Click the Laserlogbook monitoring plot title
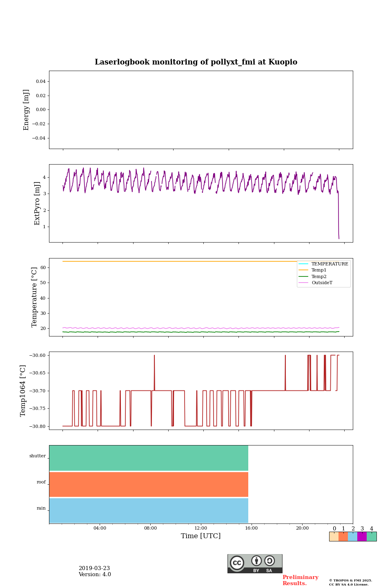This screenshot has width=392, height=588. tap(196, 62)
